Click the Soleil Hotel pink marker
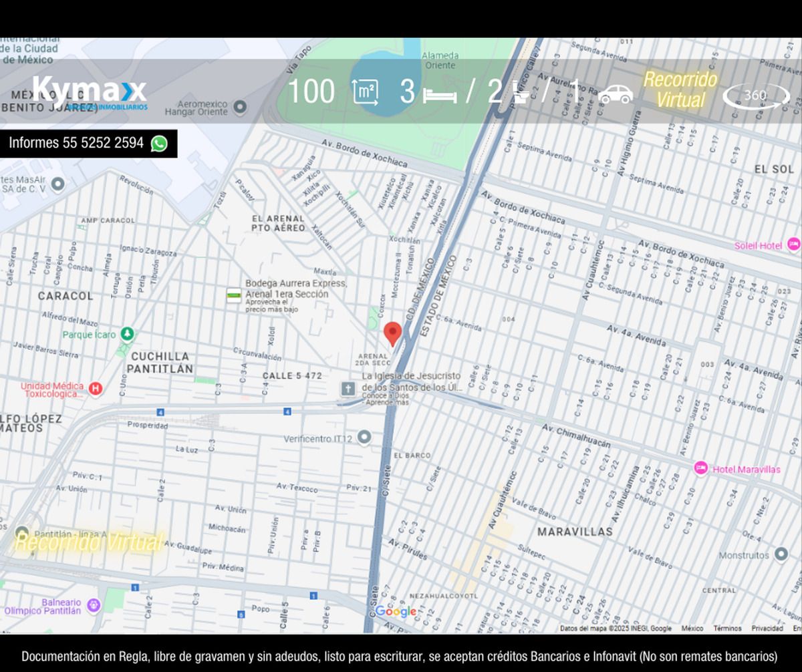The width and height of the screenshot is (802, 672). coord(793,244)
